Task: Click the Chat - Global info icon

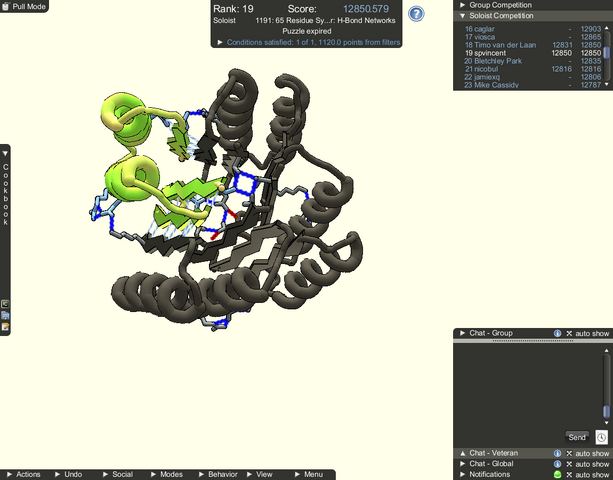Action: (x=557, y=464)
